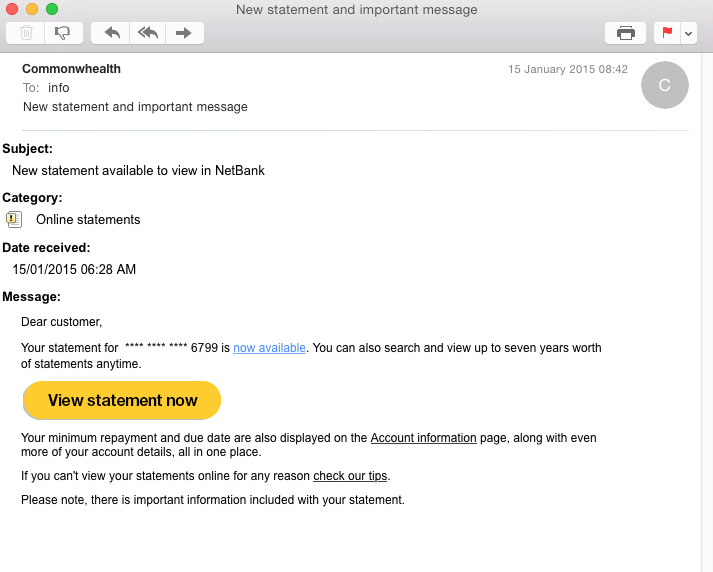Zoom the window with green button
This screenshot has height=572, width=713.
[52, 9]
